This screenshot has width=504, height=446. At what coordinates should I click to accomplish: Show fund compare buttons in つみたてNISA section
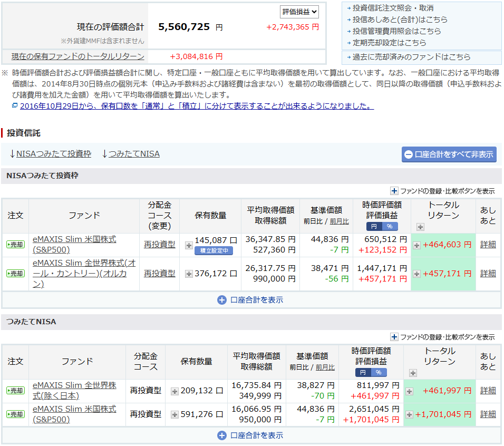point(443,337)
